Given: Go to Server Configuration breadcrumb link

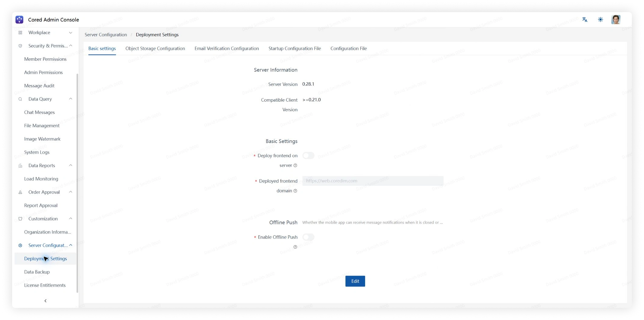Looking at the screenshot, I should (106, 35).
